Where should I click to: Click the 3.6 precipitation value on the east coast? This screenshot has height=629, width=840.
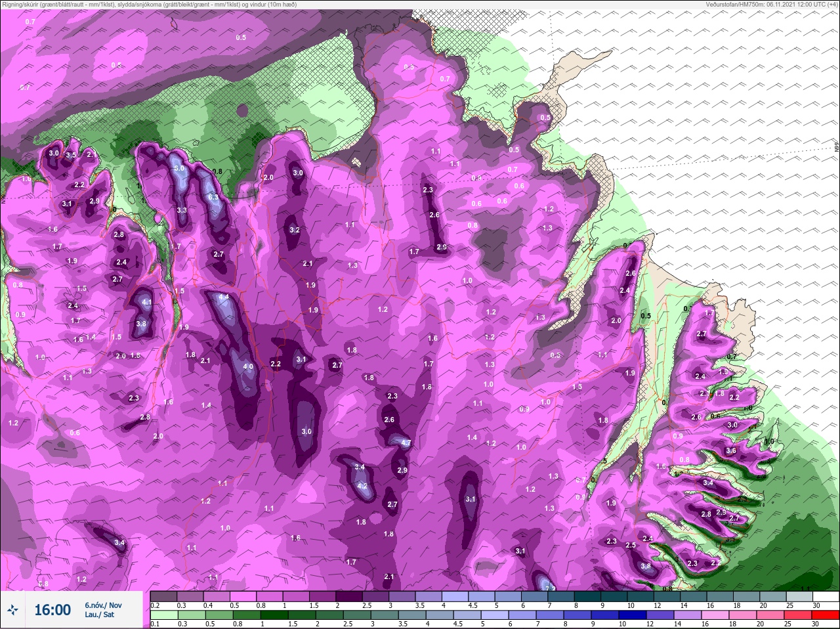point(731,451)
